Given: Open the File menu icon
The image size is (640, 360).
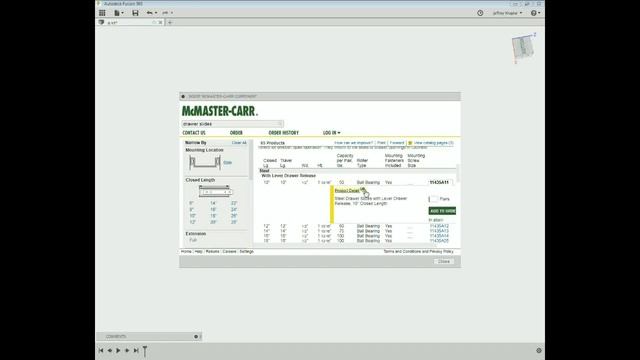Looking at the screenshot, I should [118, 13].
